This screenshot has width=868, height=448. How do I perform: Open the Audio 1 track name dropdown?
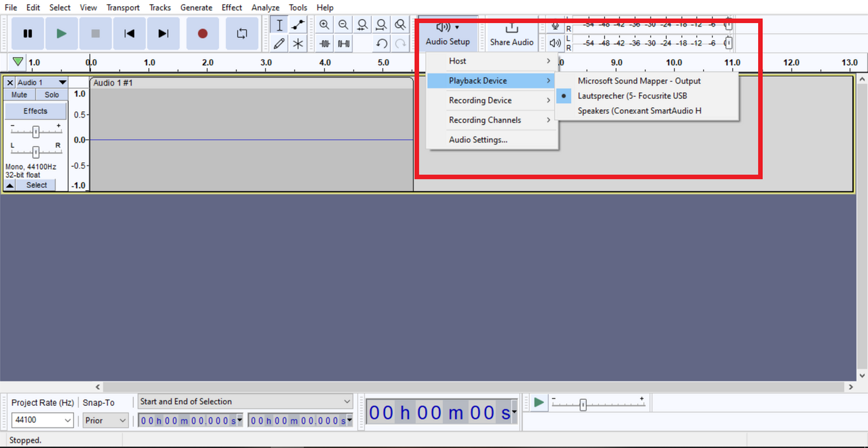pos(41,83)
